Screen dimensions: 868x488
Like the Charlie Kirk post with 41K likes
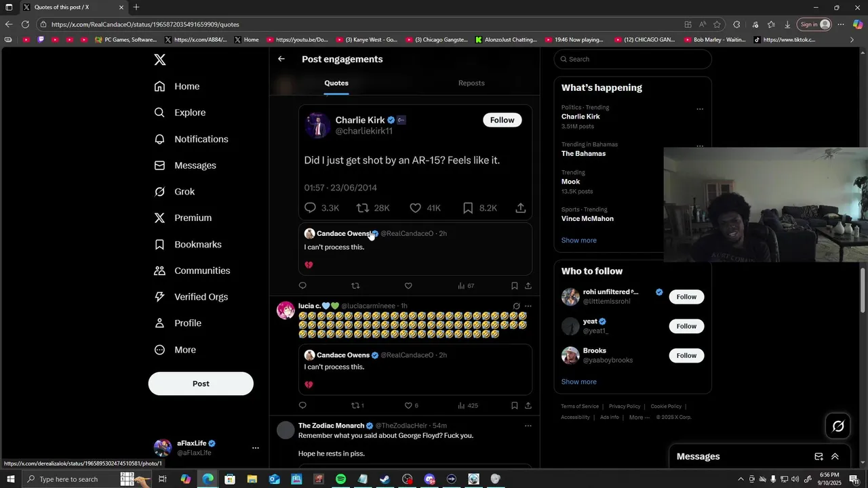point(415,208)
